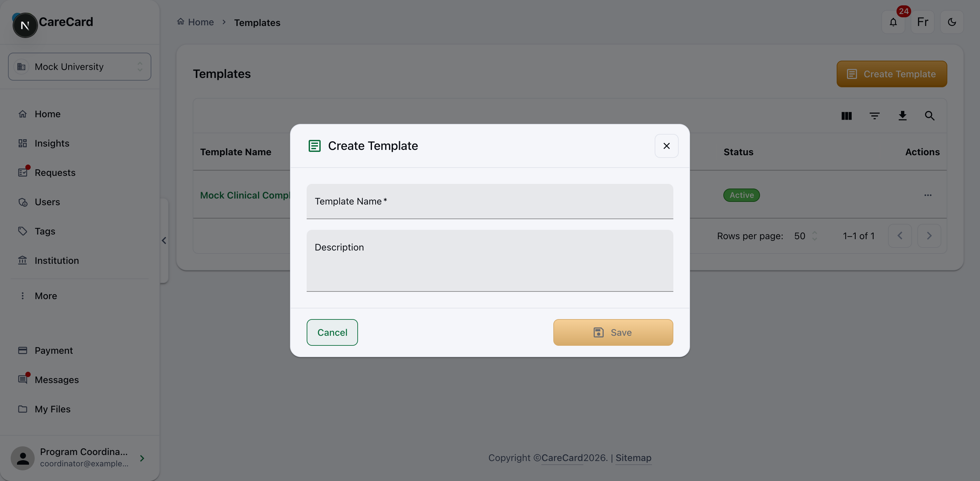Viewport: 980px width, 481px height.
Task: Collapse the sidebar with the chevron handle
Action: [164, 241]
